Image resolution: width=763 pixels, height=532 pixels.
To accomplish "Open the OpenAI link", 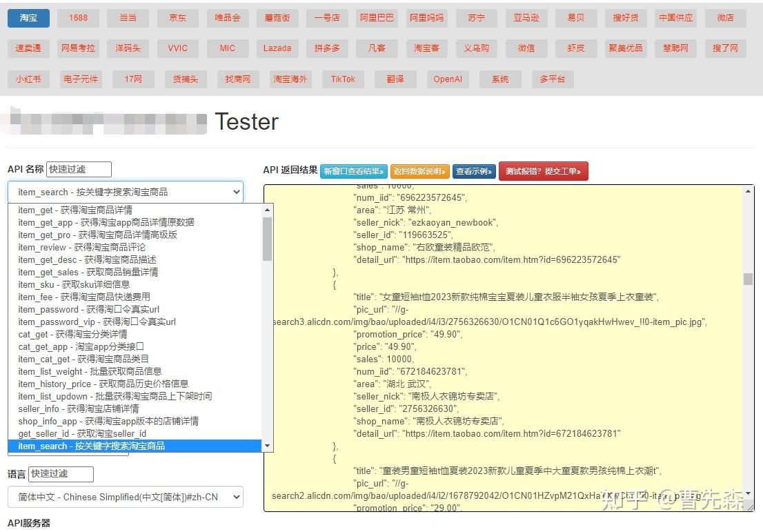I will pos(447,79).
